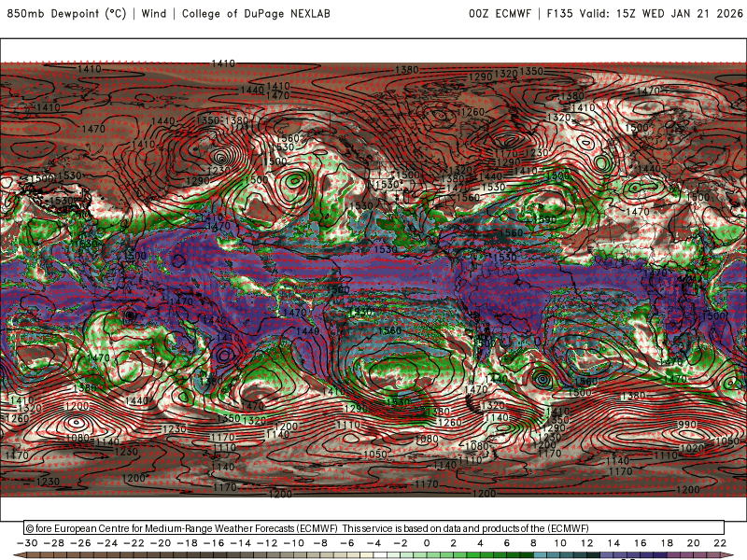Click the '990' contour label on the map

tap(687, 424)
